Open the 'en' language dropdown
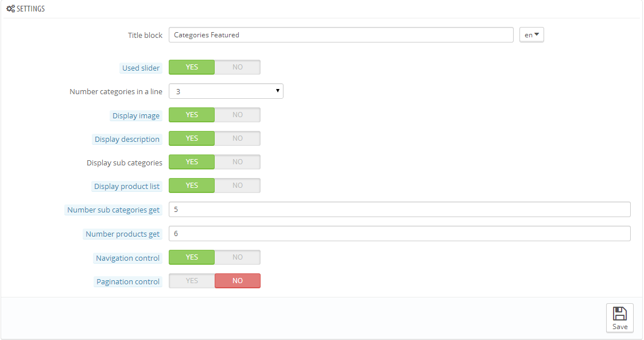The image size is (644, 340). click(x=532, y=35)
